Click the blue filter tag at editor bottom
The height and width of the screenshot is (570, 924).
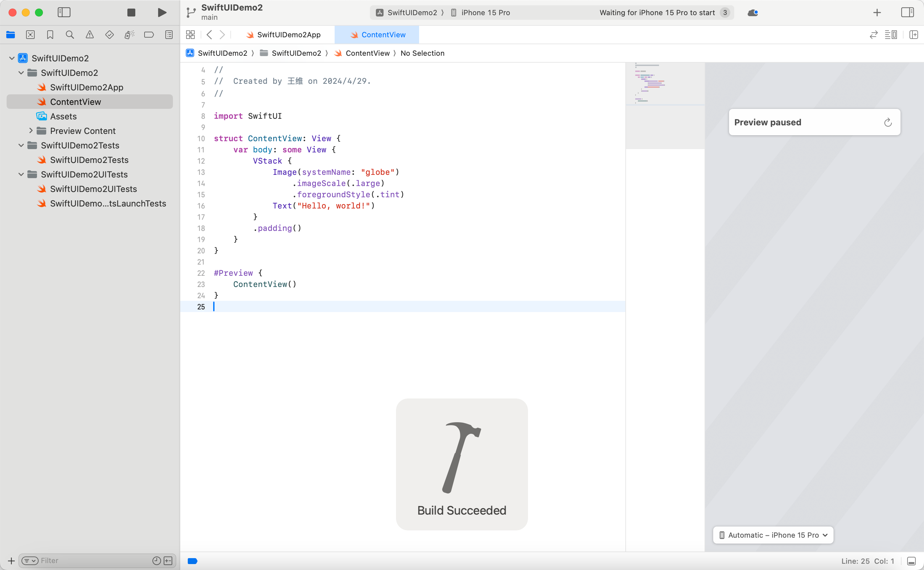pos(192,561)
